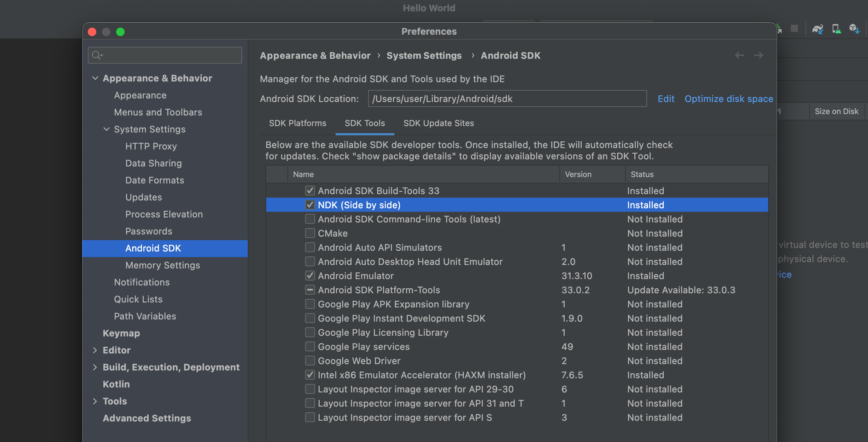868x442 pixels.
Task: Switch to SDK Platforms tab
Action: pyautogui.click(x=297, y=123)
